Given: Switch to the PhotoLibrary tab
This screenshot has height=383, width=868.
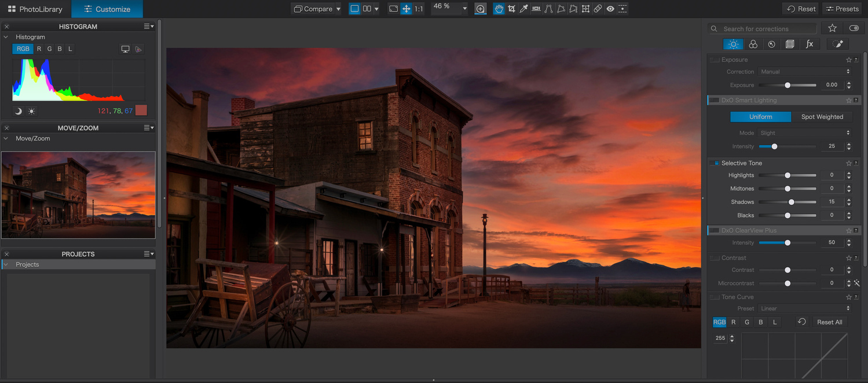Looking at the screenshot, I should click(35, 9).
